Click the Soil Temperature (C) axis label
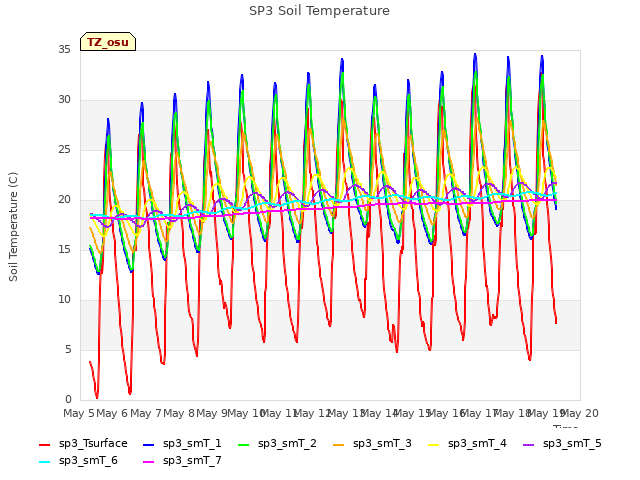 [13, 227]
